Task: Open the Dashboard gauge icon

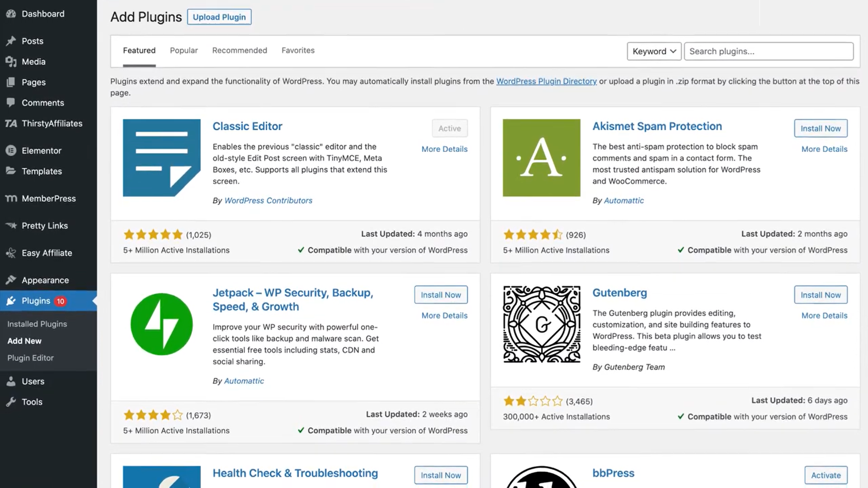Action: [11, 14]
